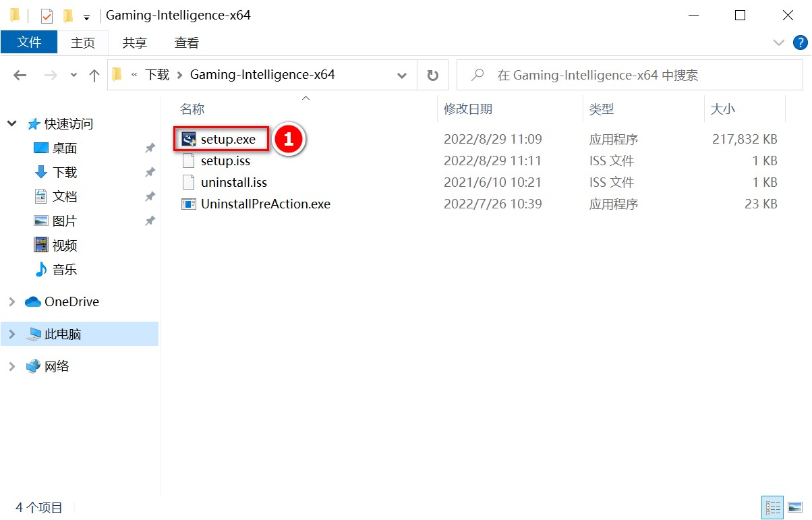The image size is (812, 520).
Task: Open the 文件 menu tab
Action: (x=30, y=42)
